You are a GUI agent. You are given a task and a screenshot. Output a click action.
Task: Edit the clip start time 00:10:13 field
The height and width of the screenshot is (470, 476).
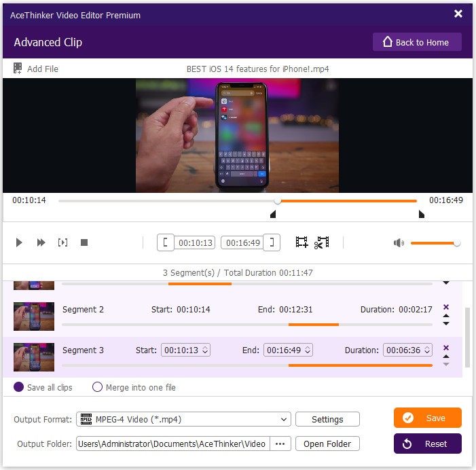click(x=195, y=243)
